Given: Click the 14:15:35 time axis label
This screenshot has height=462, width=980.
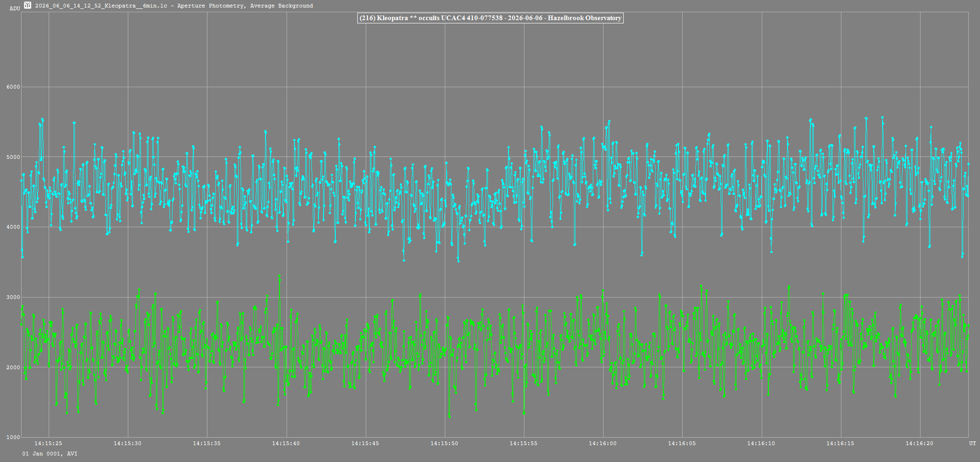Looking at the screenshot, I should point(206,443).
